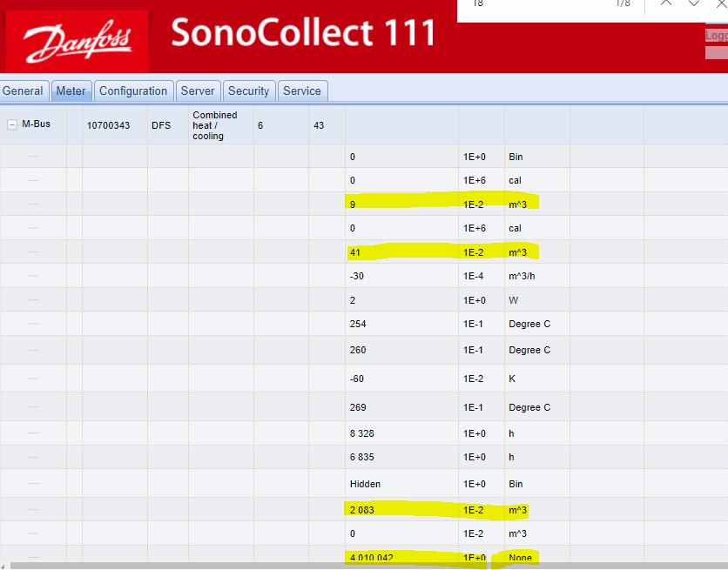This screenshot has width=728, height=570.
Task: Go to the Security tab
Action: tap(249, 91)
